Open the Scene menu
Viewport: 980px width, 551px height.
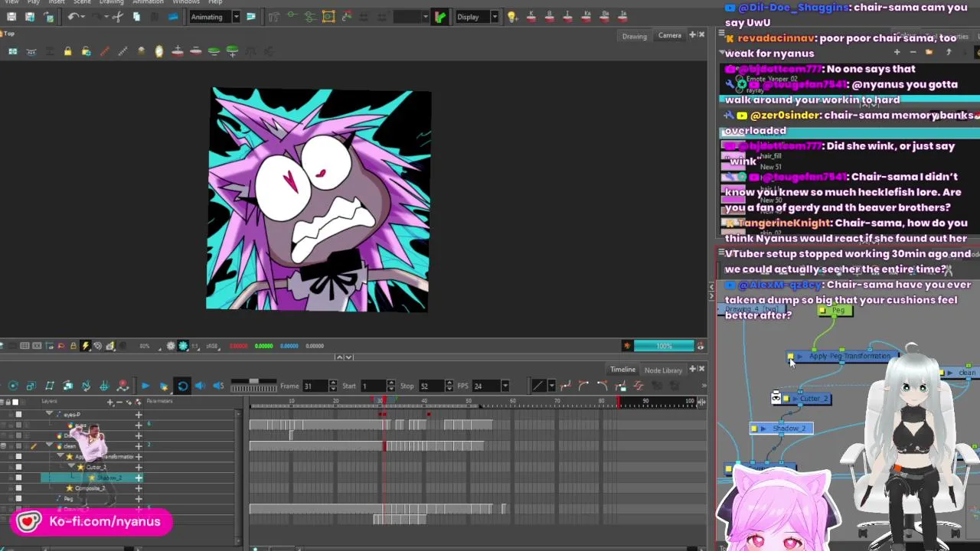[82, 2]
